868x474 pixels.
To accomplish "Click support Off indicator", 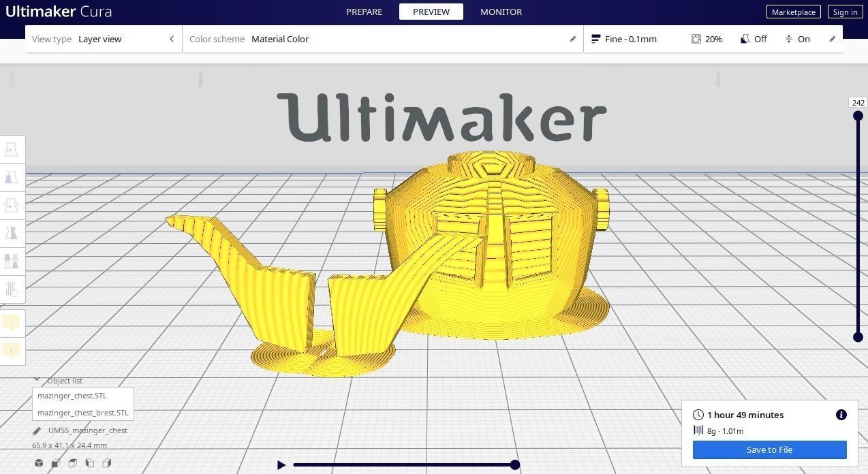I will 754,39.
